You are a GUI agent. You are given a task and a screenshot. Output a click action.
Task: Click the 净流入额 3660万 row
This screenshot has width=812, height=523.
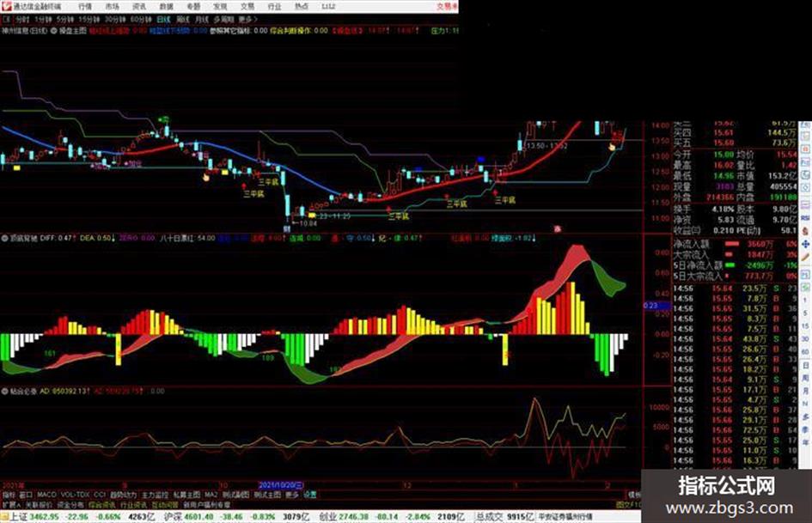735,243
